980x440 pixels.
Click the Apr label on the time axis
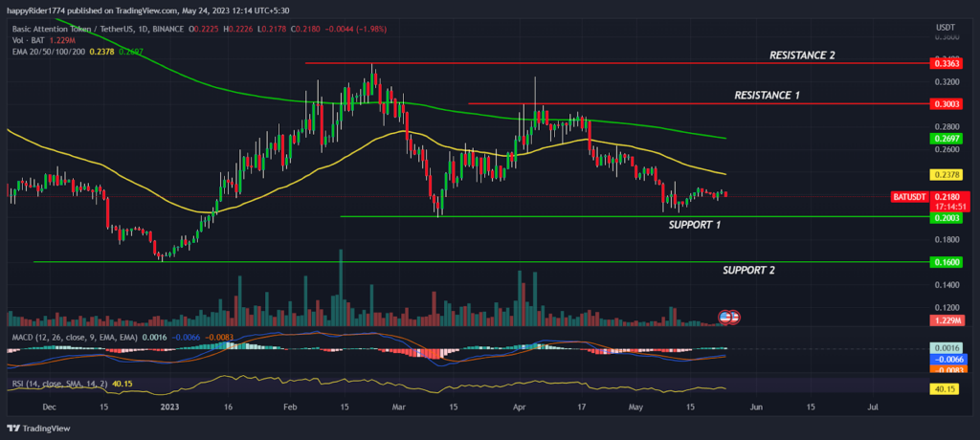(x=520, y=407)
